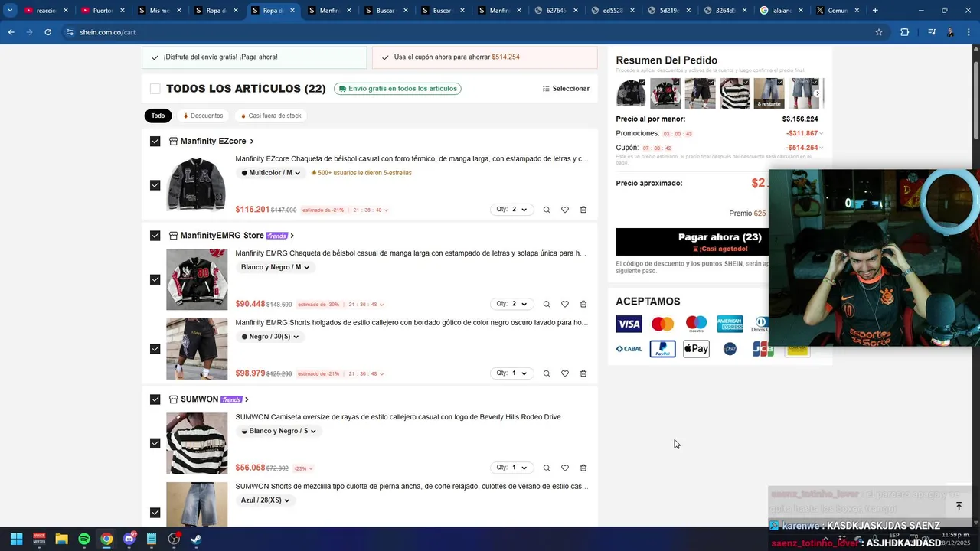Uncheck ManfinityEMRG Store checkbox

coord(155,236)
